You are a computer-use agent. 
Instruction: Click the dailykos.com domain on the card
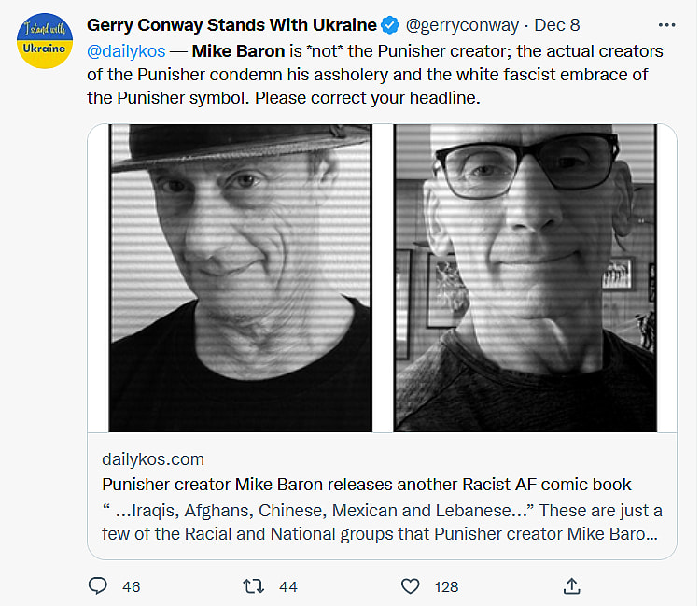[152, 459]
